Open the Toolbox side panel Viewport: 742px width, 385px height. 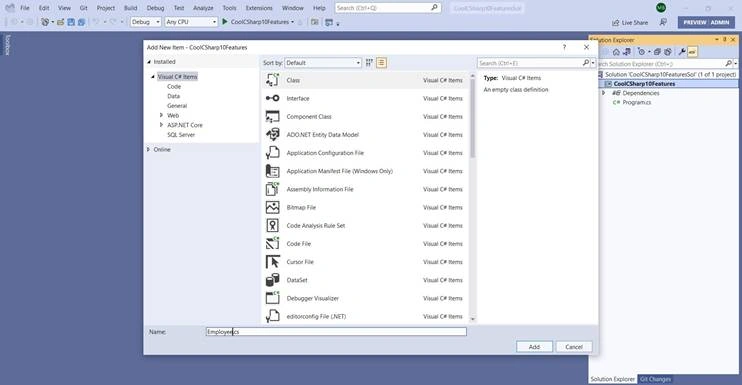click(7, 45)
